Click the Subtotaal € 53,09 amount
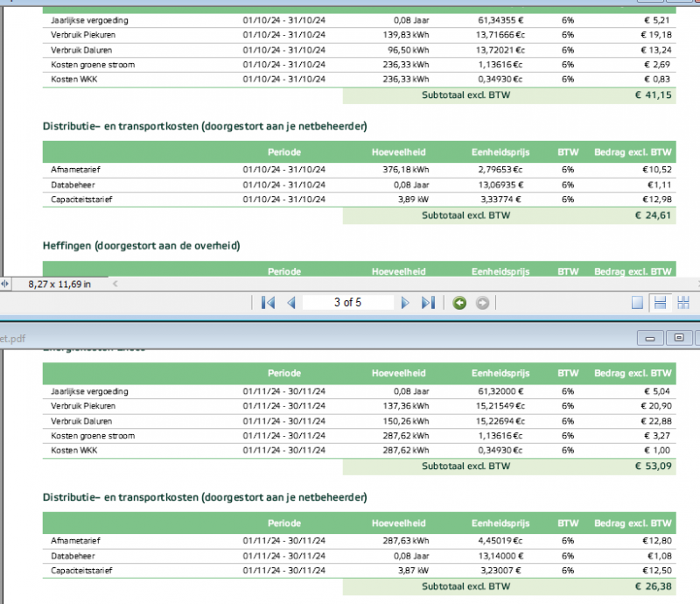Viewport: 700px width, 604px height. pyautogui.click(x=653, y=466)
